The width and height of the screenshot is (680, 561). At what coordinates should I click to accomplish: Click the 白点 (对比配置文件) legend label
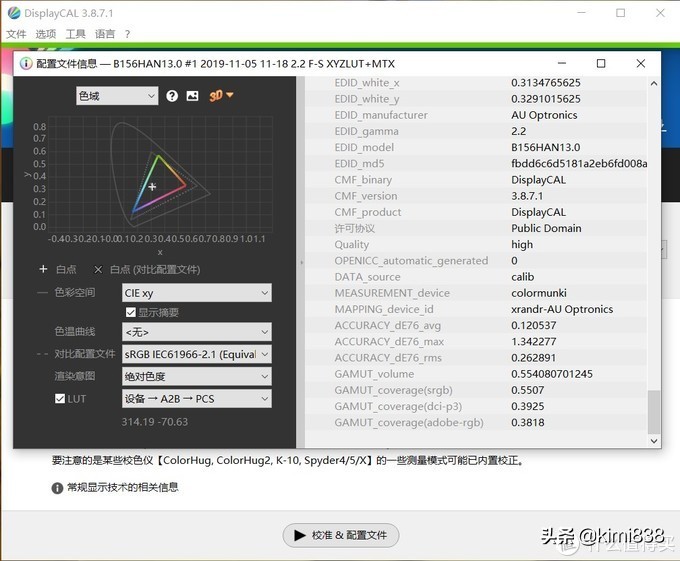pyautogui.click(x=155, y=270)
